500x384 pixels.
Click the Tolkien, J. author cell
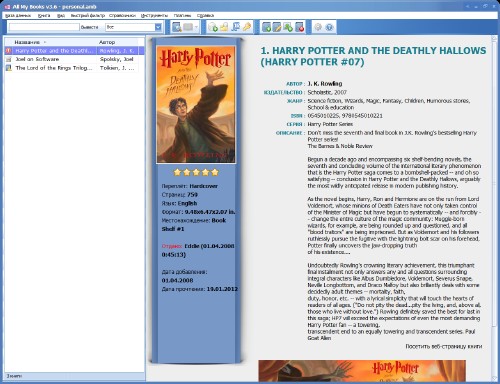pos(117,68)
